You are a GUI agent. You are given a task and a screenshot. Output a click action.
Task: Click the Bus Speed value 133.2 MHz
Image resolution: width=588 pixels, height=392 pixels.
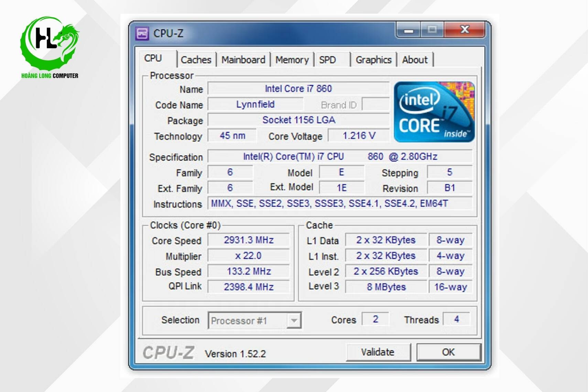[x=249, y=272]
